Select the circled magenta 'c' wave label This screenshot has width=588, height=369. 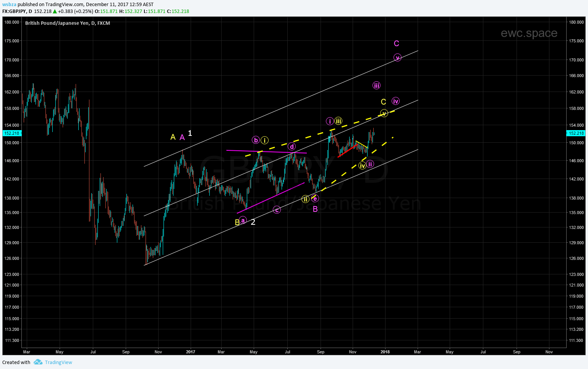(277, 210)
